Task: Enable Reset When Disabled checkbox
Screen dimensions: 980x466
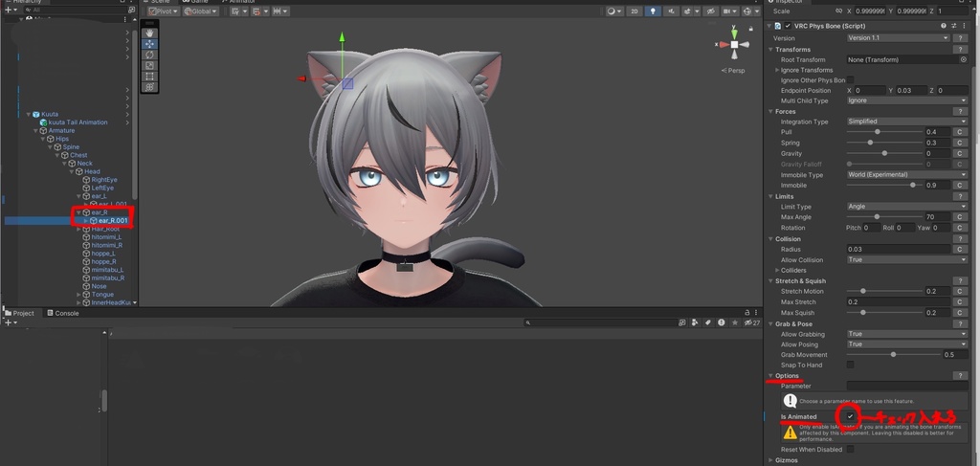Action: (850, 449)
